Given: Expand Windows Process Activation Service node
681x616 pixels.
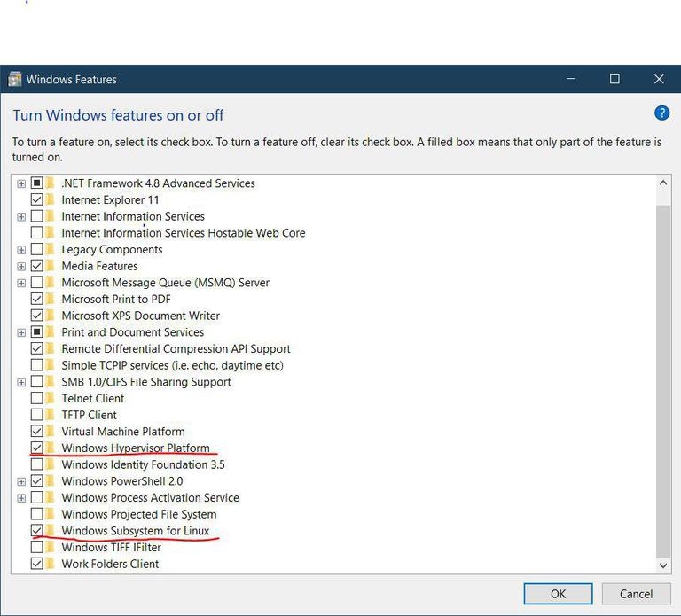Looking at the screenshot, I should pyautogui.click(x=21, y=498).
